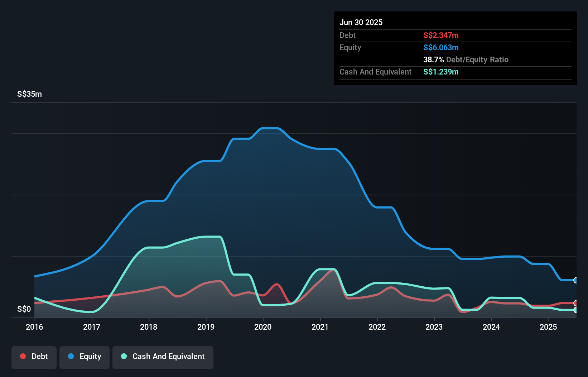Select the 2025 year label on the axis
588x377 pixels.
click(x=548, y=327)
